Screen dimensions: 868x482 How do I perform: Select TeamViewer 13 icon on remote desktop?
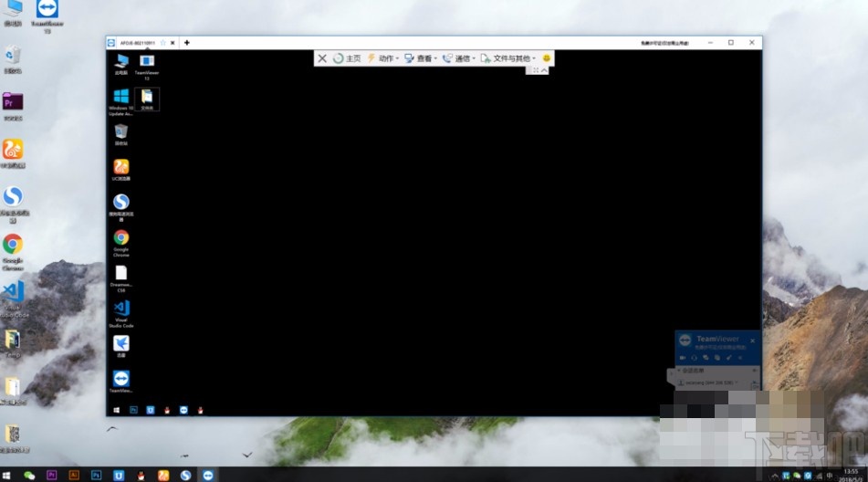[147, 67]
